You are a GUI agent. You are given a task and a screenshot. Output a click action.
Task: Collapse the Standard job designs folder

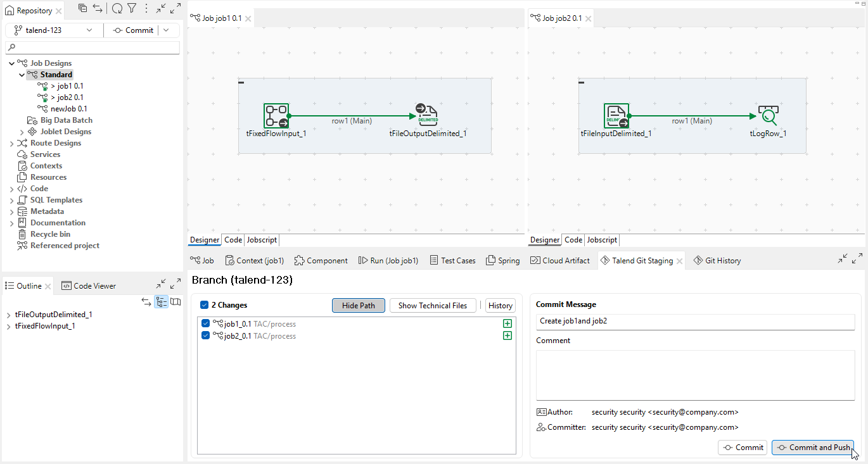22,74
